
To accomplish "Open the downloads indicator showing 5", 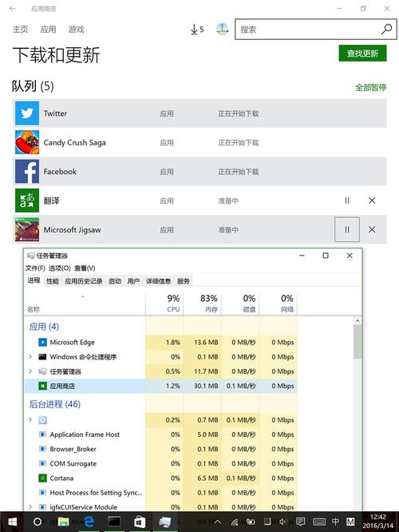I will point(197,30).
